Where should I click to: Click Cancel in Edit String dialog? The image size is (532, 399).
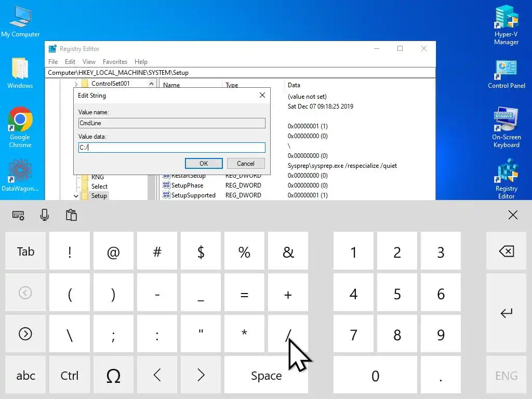pyautogui.click(x=246, y=163)
